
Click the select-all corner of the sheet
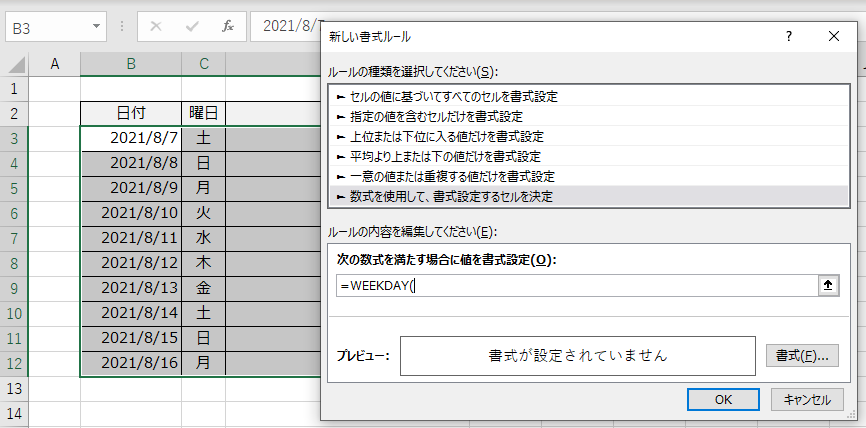(15, 64)
